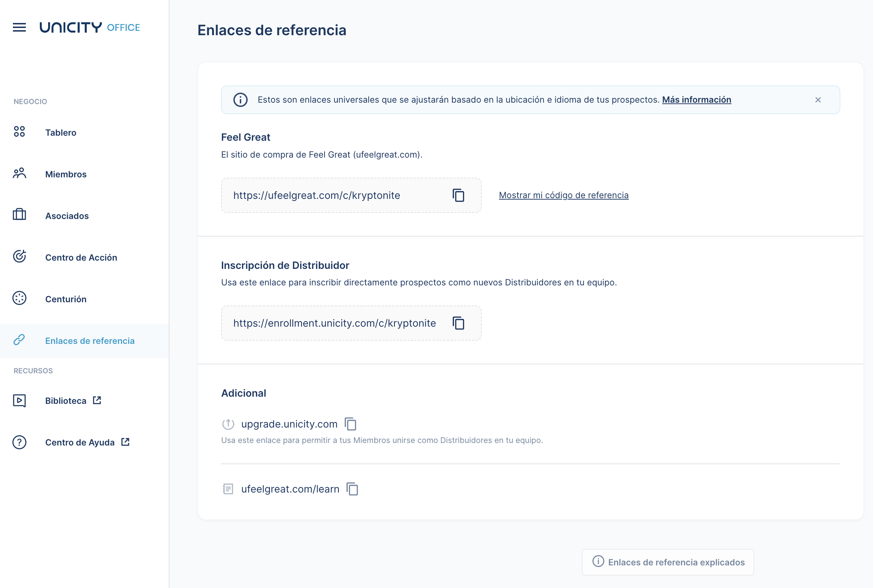Image resolution: width=873 pixels, height=588 pixels.
Task: Copy the ufeelgreat.com/c/kryptonite link
Action: 458,195
